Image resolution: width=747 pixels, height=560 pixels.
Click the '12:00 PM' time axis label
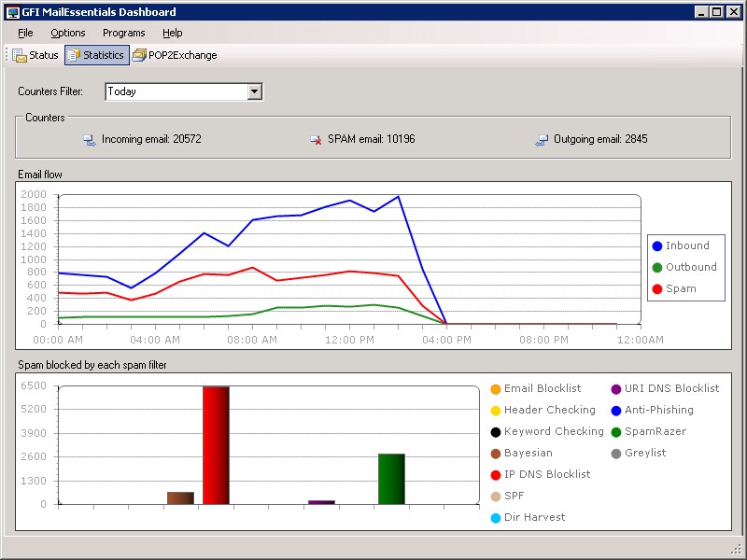click(349, 340)
